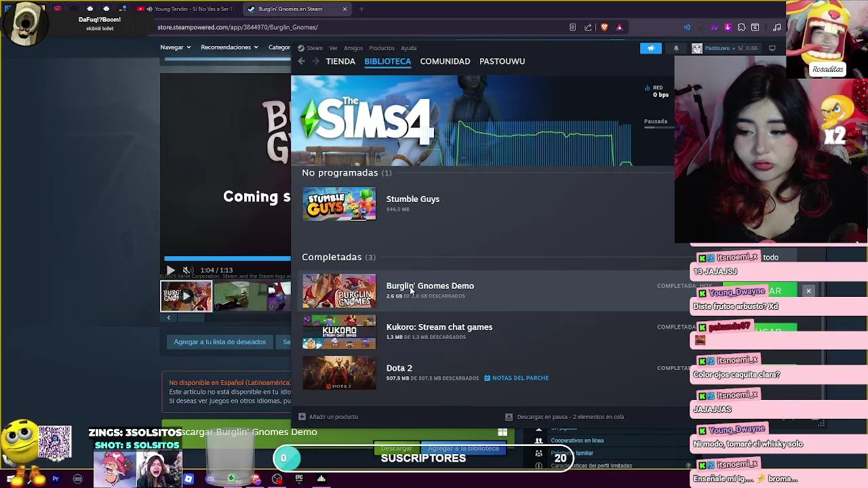The height and width of the screenshot is (488, 868).
Task: Open Steam notifications bell
Action: tap(676, 48)
